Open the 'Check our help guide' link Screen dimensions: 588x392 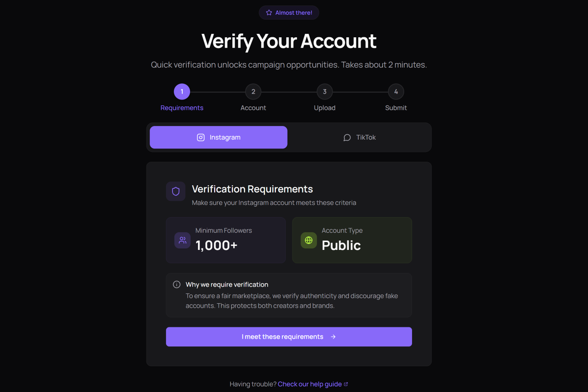309,384
